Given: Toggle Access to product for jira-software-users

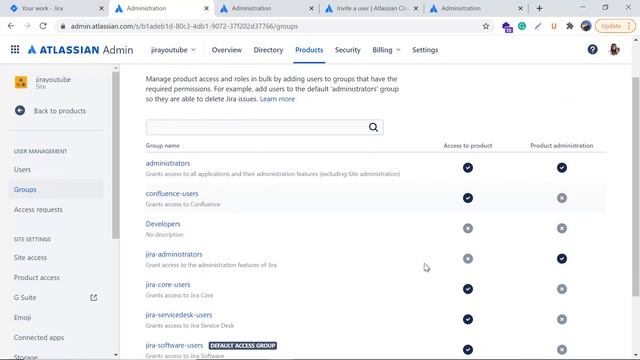Looking at the screenshot, I should point(468,350).
